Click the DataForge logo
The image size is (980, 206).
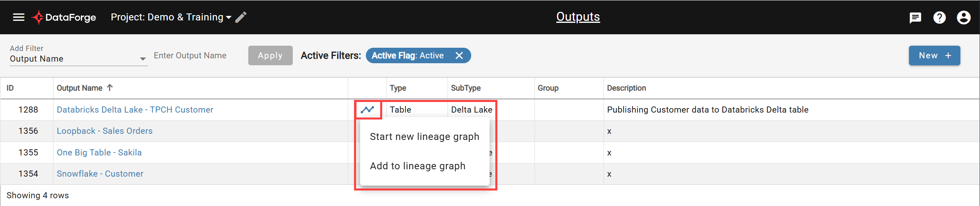coord(64,17)
